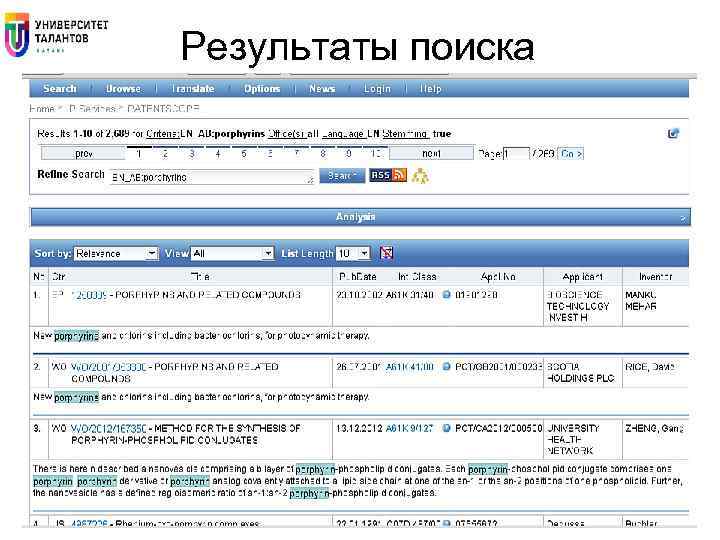The image size is (720, 540).
Task: Click the blue info icon in result 1
Action: tap(446, 295)
